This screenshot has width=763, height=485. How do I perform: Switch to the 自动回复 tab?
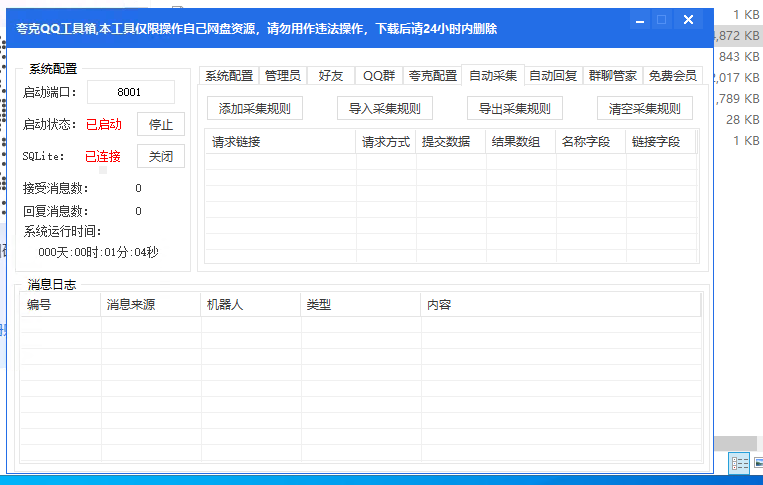coord(553,76)
